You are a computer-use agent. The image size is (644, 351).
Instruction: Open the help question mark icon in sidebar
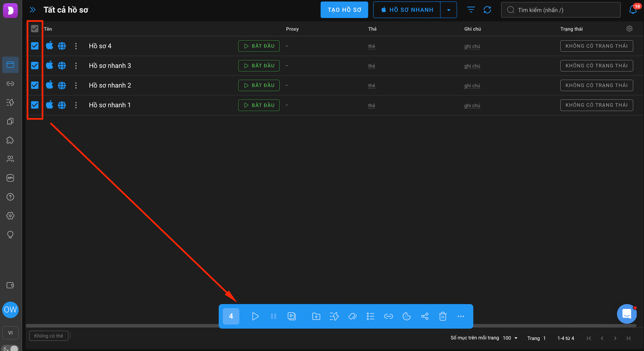pos(10,197)
